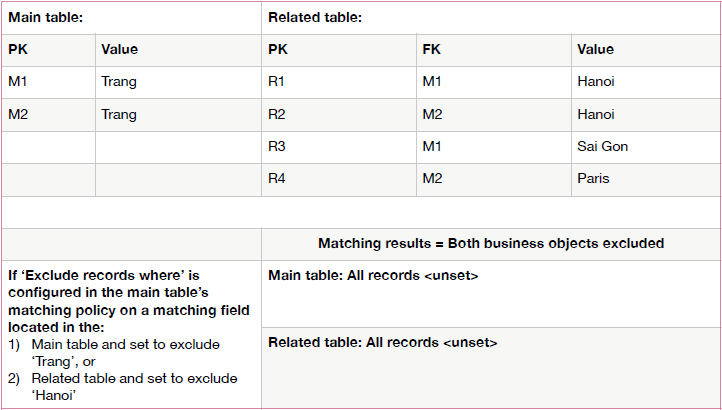
Task: Select the R4 primary key cell
Action: pos(278,178)
